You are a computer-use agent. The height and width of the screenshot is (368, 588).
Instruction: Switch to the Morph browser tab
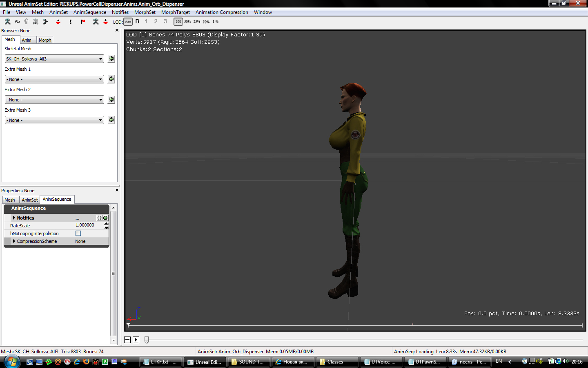[45, 40]
